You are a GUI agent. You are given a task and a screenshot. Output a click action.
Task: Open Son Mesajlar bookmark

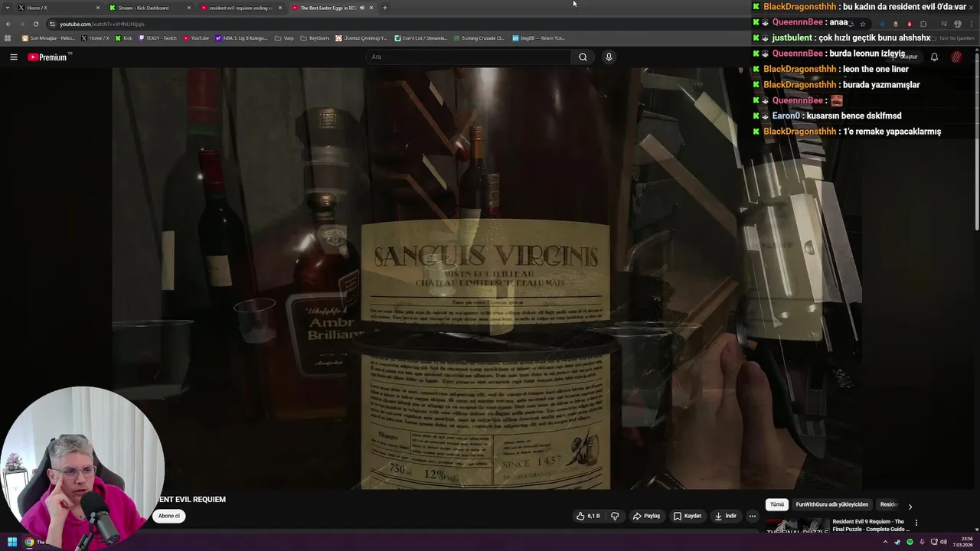[48, 37]
